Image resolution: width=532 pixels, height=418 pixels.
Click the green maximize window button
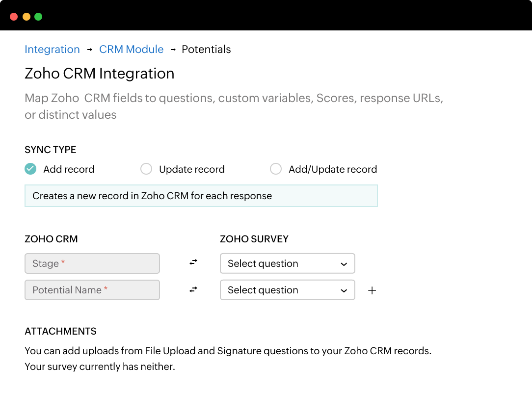[38, 17]
